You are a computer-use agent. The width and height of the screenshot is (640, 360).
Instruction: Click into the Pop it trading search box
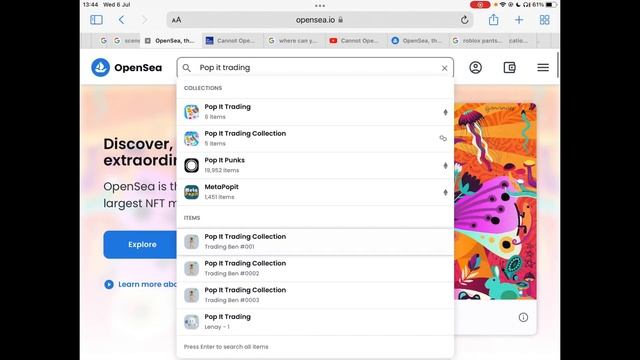click(315, 68)
